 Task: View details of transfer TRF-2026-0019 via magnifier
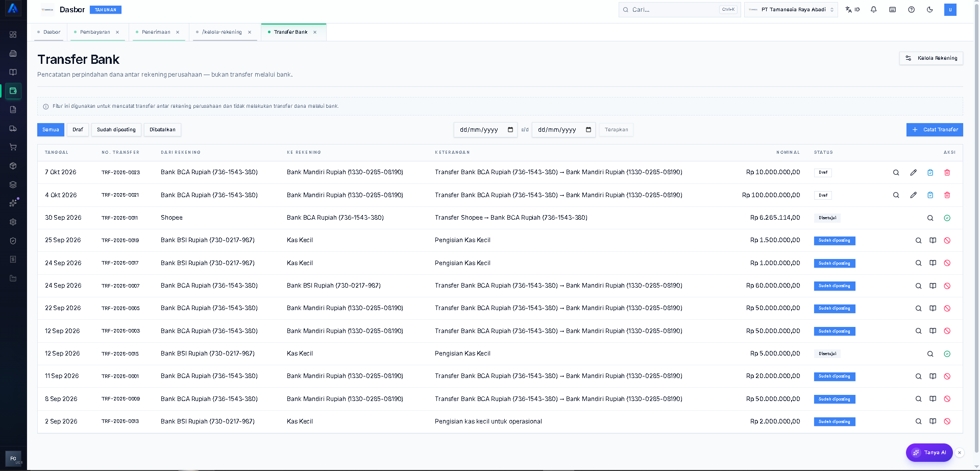(918, 241)
